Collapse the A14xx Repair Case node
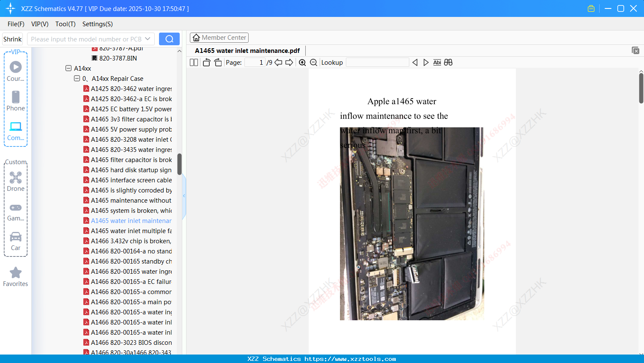644x363 pixels. [x=77, y=78]
